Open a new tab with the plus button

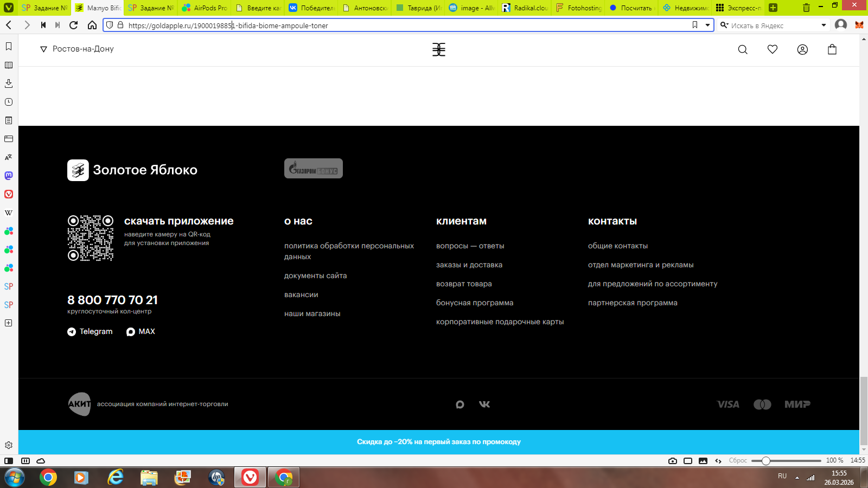click(773, 8)
